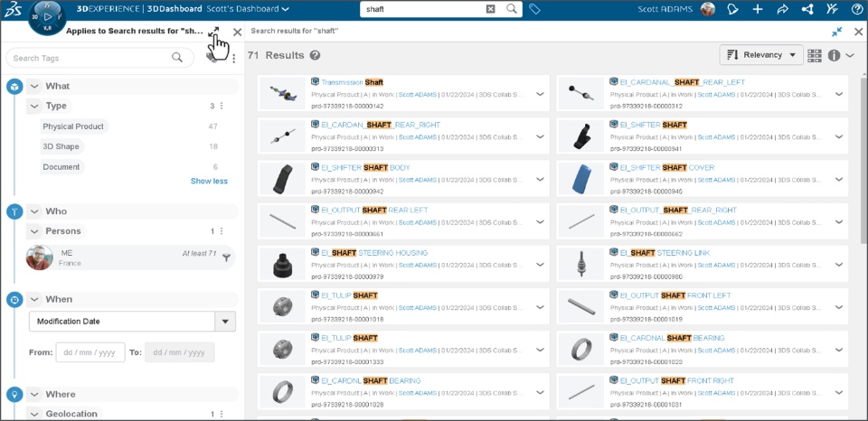Click the When category clock icon
This screenshot has width=868, height=421.
(x=14, y=299)
